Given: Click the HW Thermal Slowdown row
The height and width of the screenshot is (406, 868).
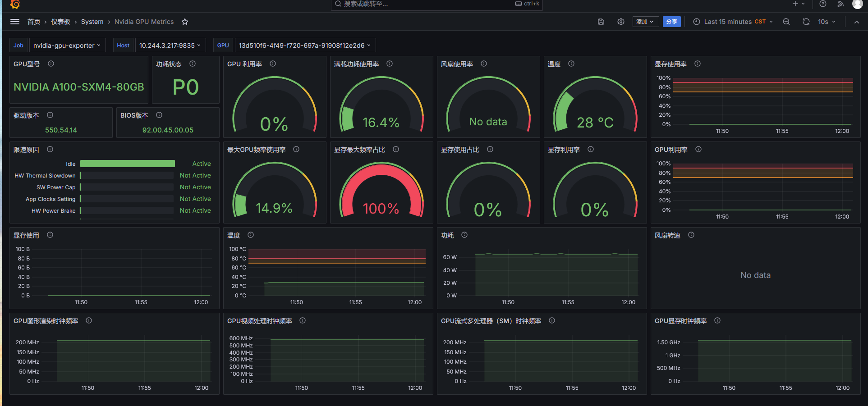Looking at the screenshot, I should pos(113,175).
